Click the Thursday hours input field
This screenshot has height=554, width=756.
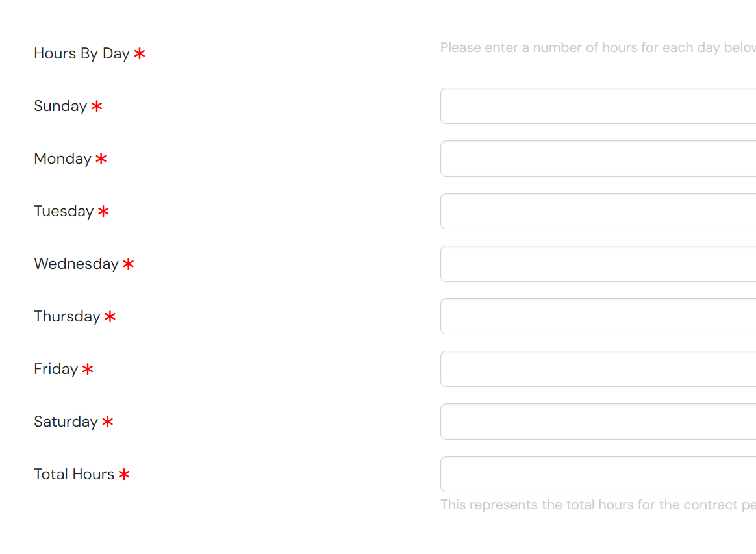(598, 316)
